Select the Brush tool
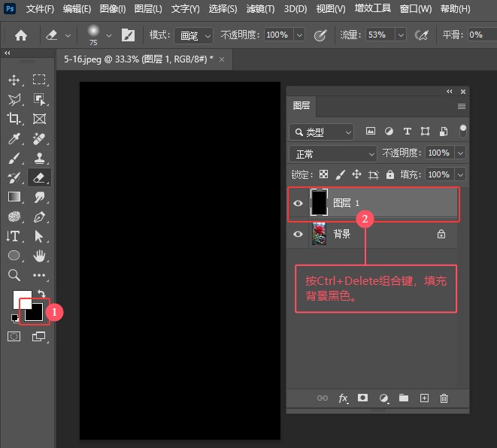497x448 pixels. point(14,158)
